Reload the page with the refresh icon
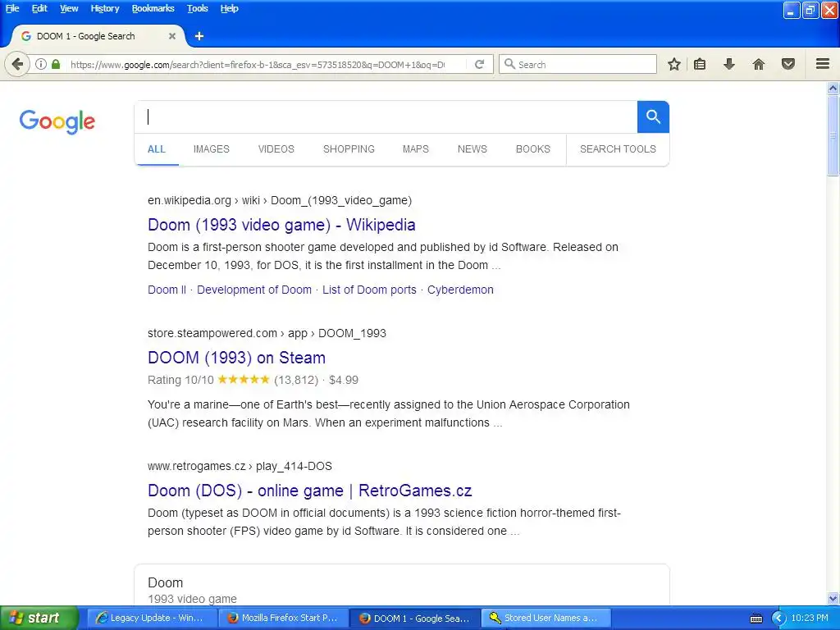This screenshot has height=630, width=840. coord(479,64)
